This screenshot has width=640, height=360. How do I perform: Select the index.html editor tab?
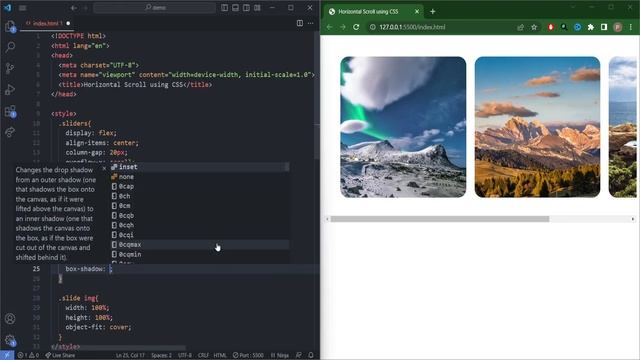(47, 24)
